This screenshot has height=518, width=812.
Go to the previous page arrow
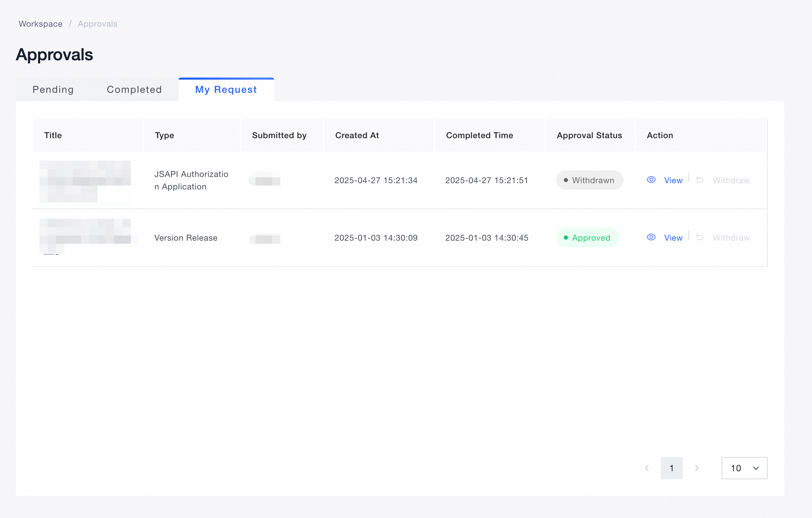click(647, 468)
